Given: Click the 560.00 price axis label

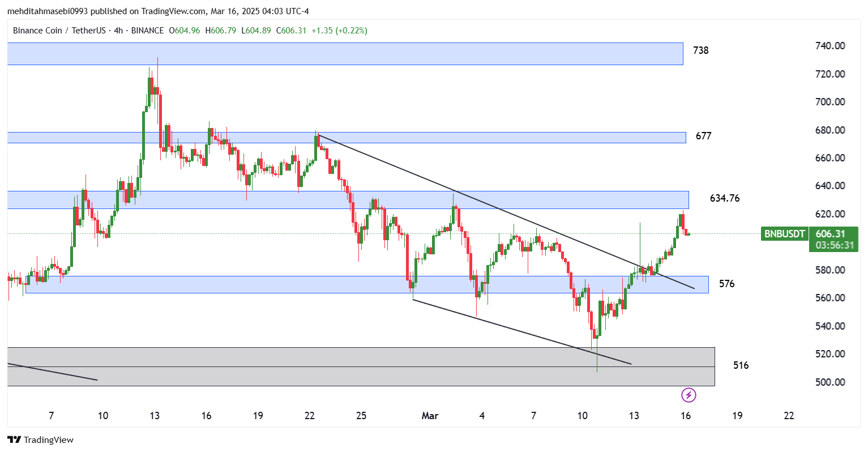Looking at the screenshot, I should [831, 298].
